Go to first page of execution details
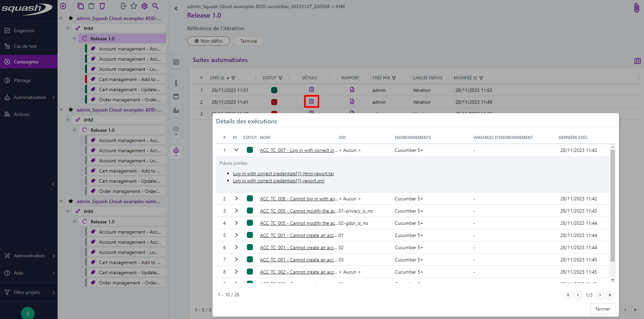The height and width of the screenshot is (319, 644). [x=568, y=295]
